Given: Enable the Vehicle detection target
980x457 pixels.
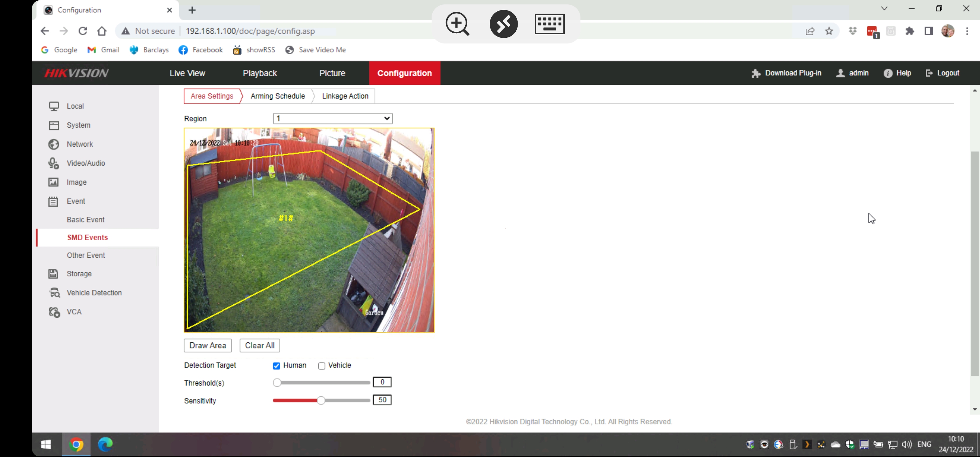Looking at the screenshot, I should point(321,366).
